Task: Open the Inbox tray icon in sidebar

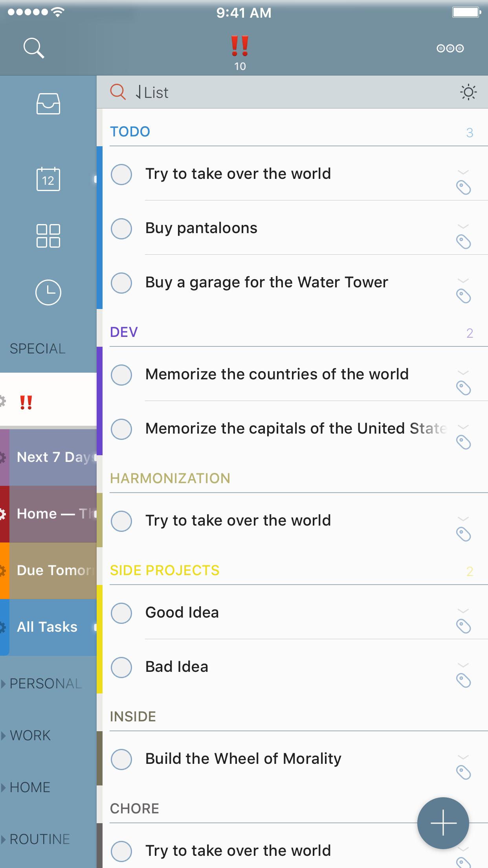Action: 48,103
